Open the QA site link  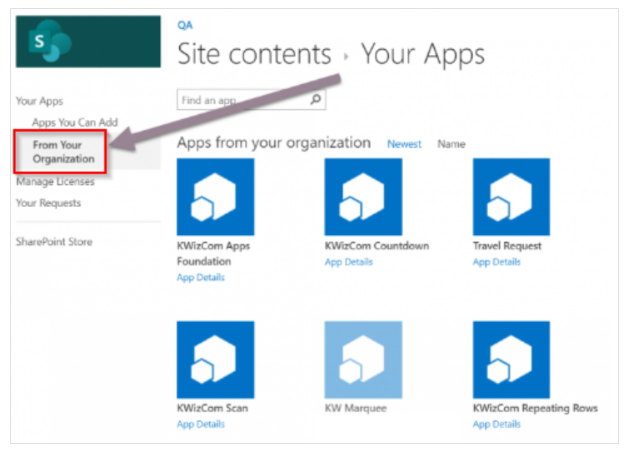tap(185, 25)
